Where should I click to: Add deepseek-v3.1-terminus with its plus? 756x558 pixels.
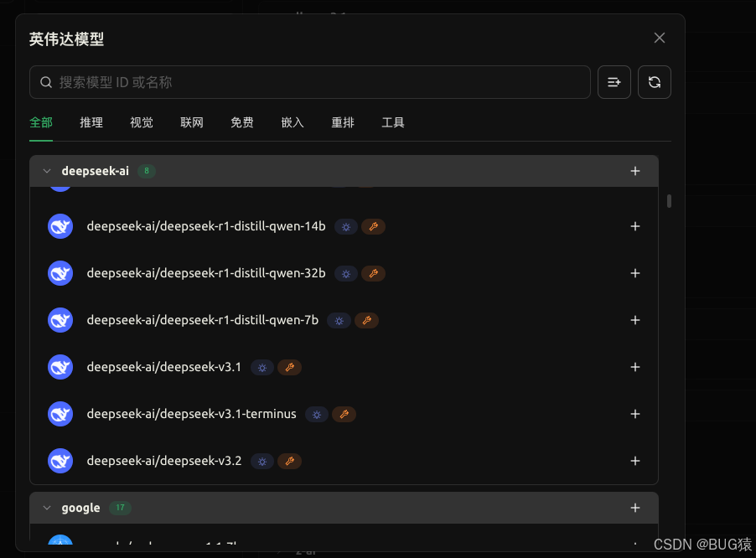635,414
